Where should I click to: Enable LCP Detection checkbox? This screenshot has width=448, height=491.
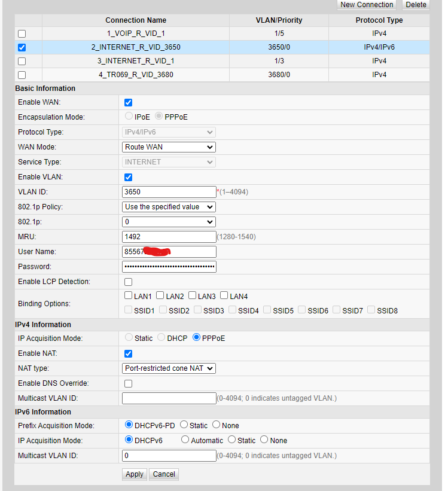coord(128,282)
